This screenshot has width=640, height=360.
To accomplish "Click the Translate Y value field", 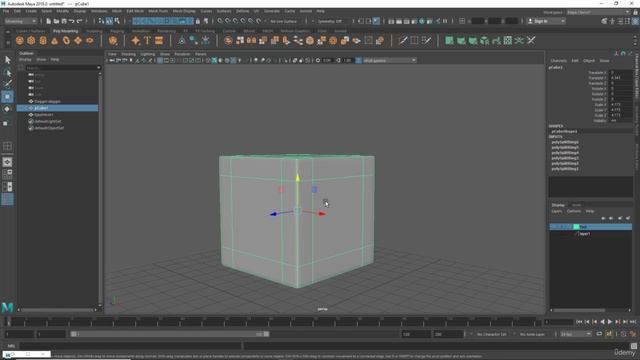I will click(x=620, y=78).
